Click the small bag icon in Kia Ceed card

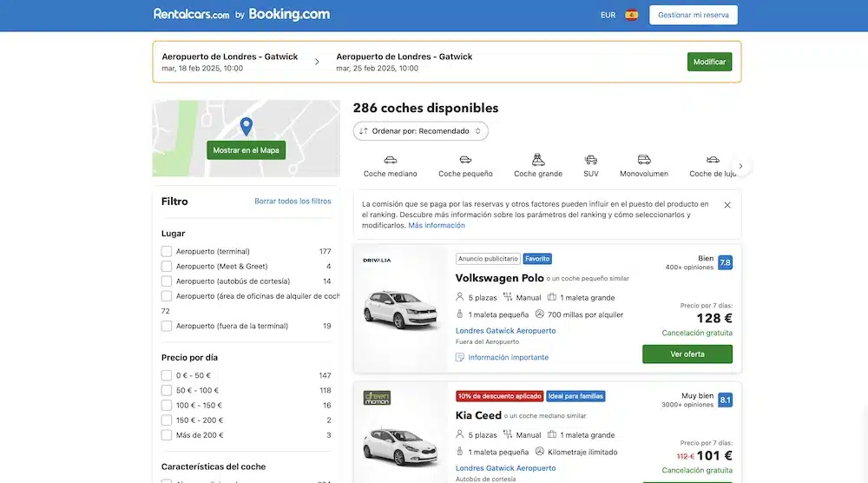(x=459, y=452)
